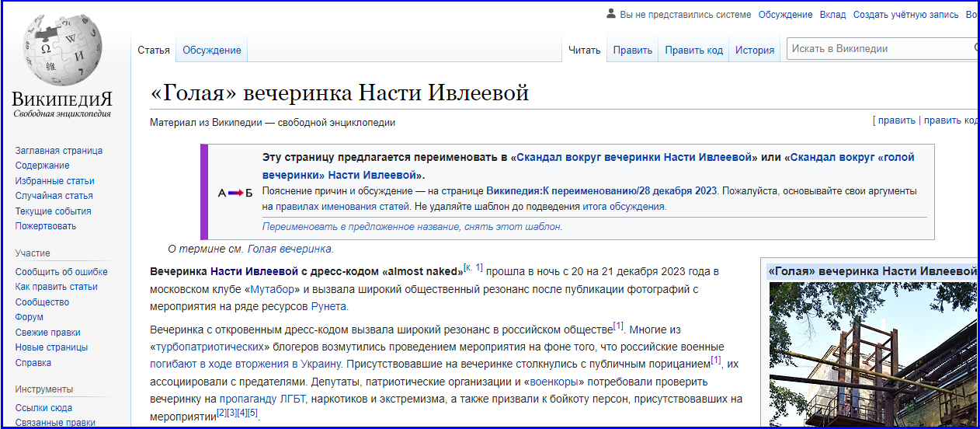Screen dimensions: 980x429
Task: Open «Скандал вокруг «голой вечеринки» Насти Ивлеевой» link
Action: [x=588, y=166]
